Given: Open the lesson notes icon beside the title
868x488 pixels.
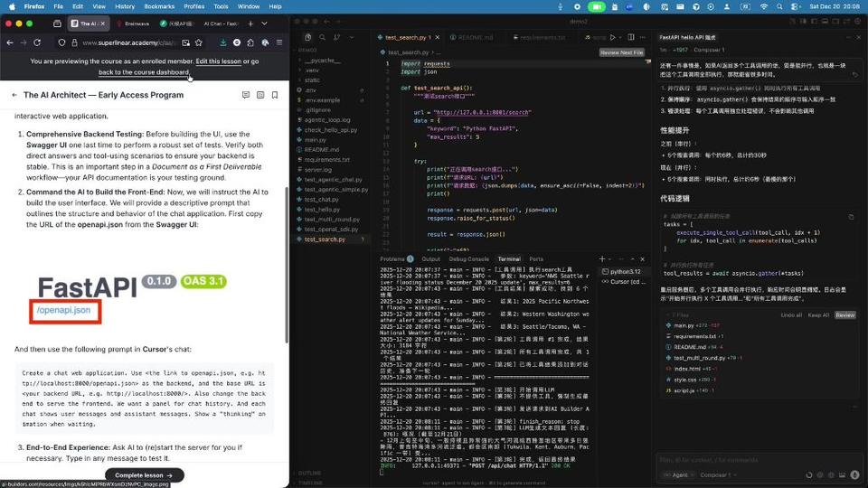Looking at the screenshot, I should (x=260, y=95).
